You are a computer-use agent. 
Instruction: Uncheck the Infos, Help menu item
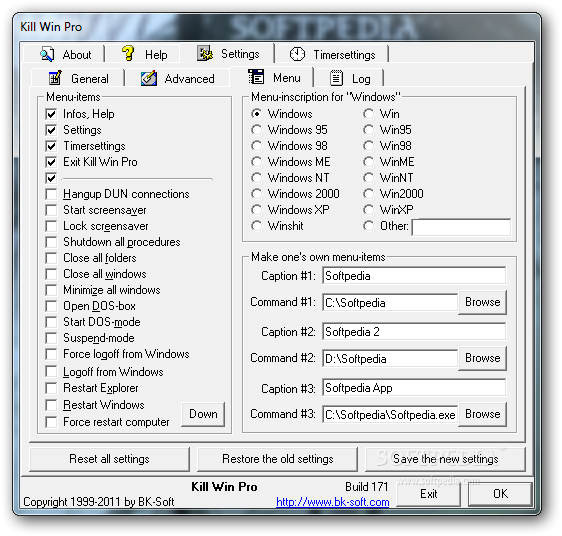(51, 114)
